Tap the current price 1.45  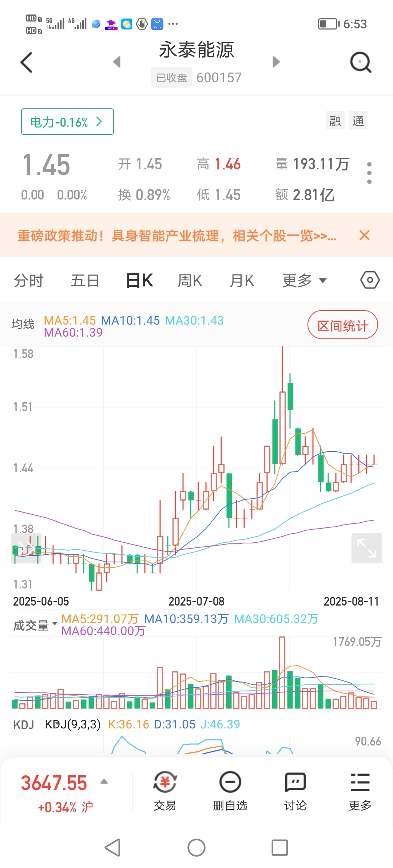point(46,165)
